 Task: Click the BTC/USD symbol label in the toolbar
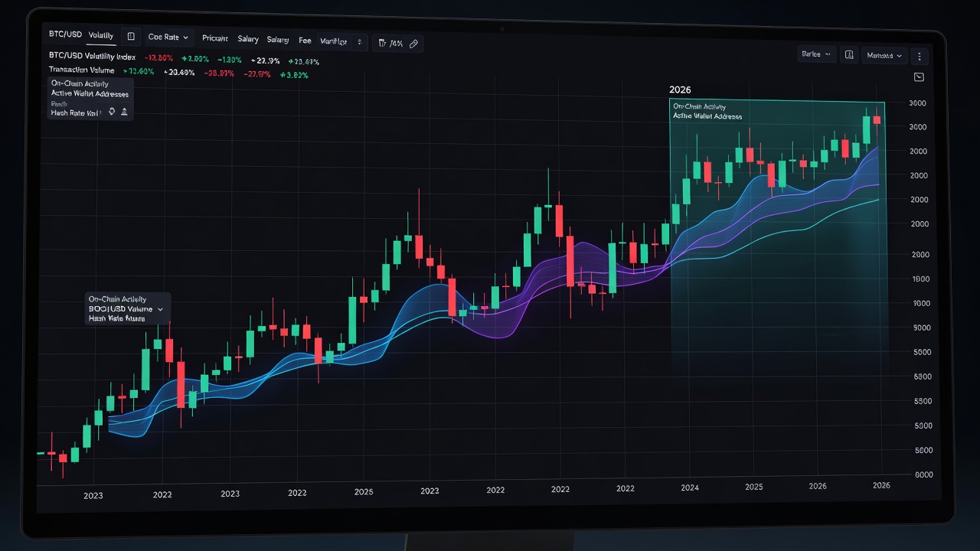[65, 36]
